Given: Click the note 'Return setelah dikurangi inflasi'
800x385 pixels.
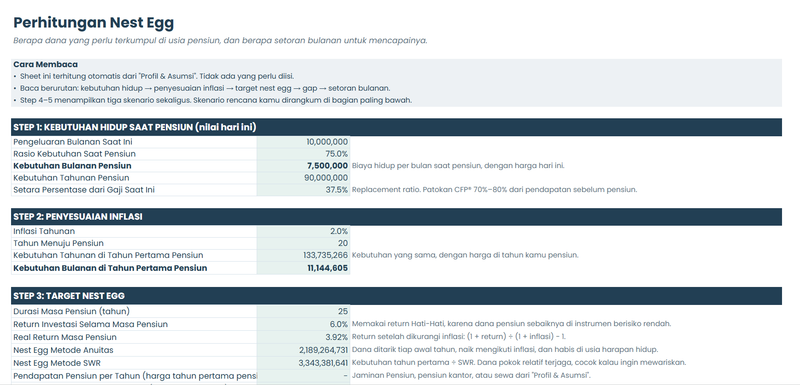Looking at the screenshot, I should tap(458, 337).
